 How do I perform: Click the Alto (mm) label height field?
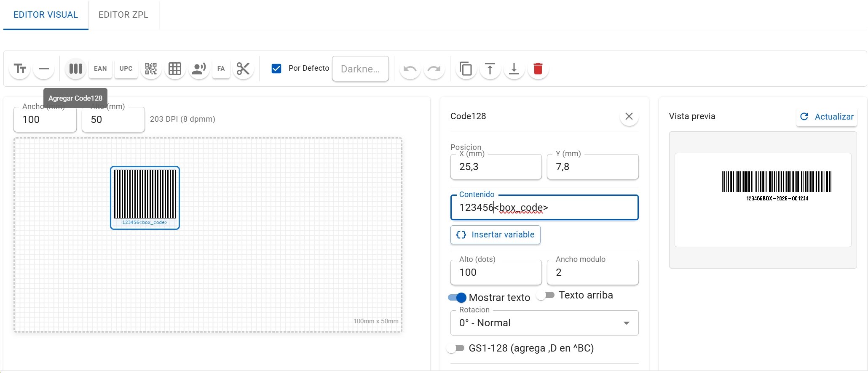113,120
